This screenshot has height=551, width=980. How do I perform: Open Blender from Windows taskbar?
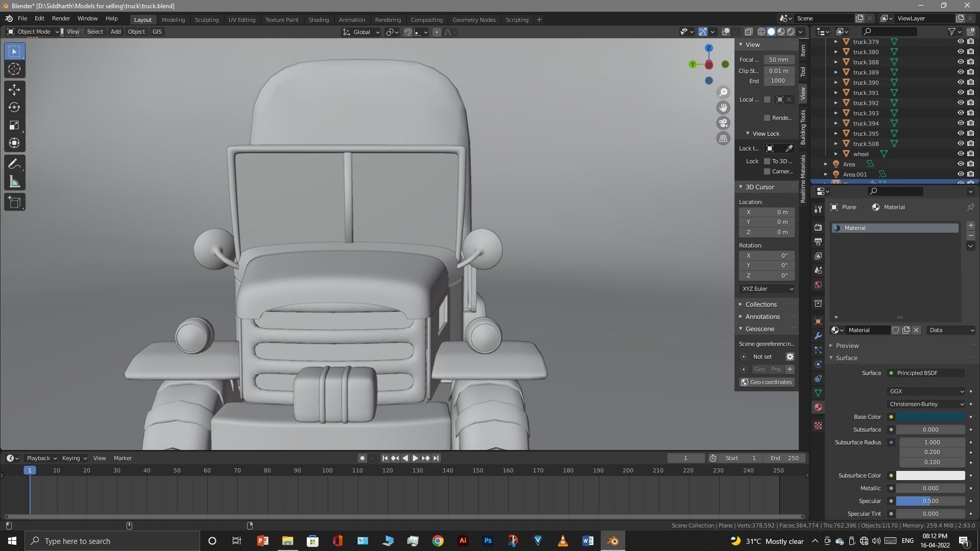pos(613,541)
